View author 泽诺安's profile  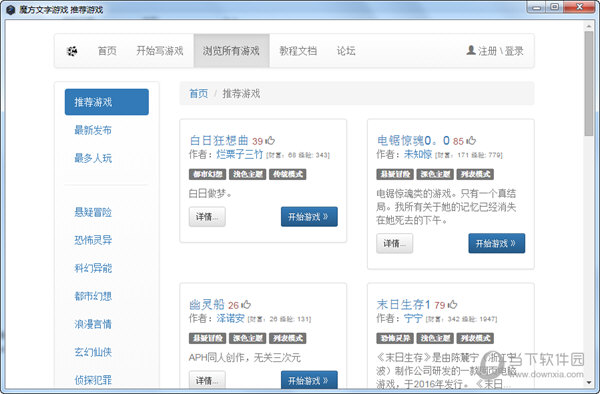[x=230, y=318]
